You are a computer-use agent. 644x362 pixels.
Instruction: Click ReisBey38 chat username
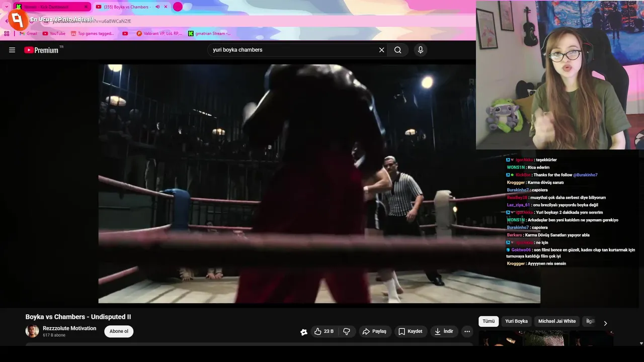[x=516, y=198]
